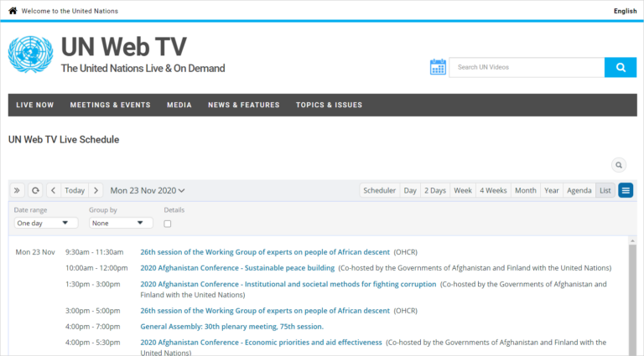The image size is (644, 356).
Task: Expand the Mon 23 Nov 2020 date picker
Action: coord(148,191)
